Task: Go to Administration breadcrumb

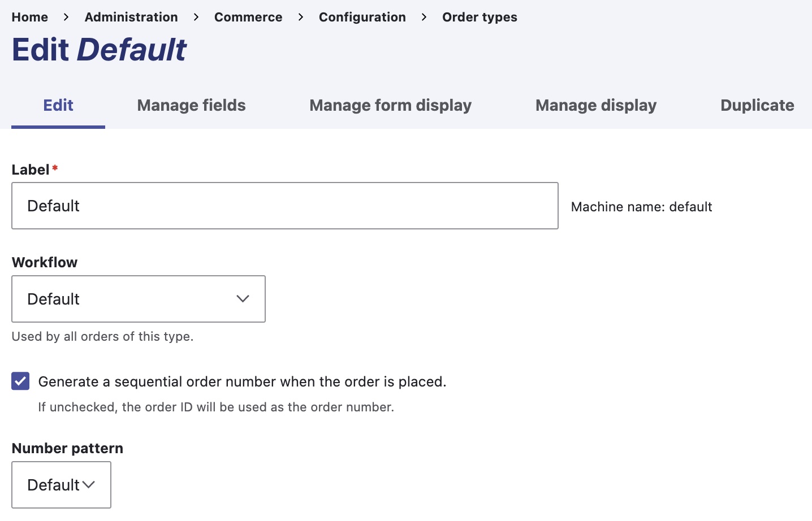Action: click(x=131, y=17)
